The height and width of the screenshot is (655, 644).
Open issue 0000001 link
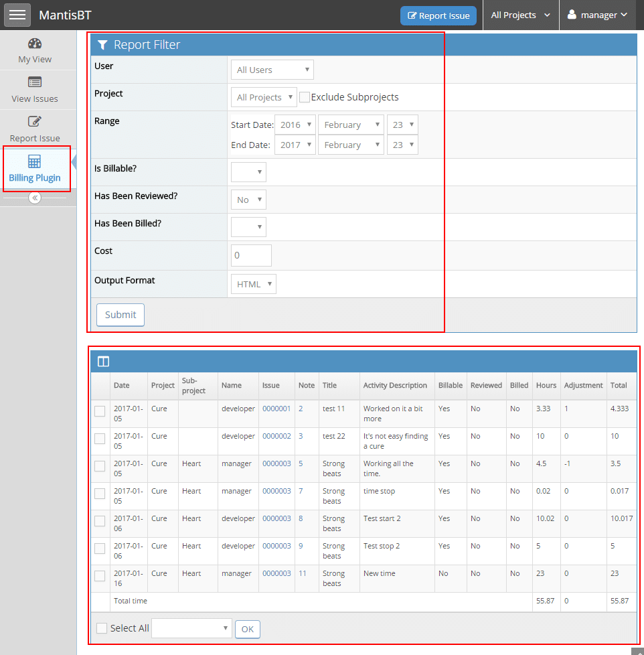point(276,409)
